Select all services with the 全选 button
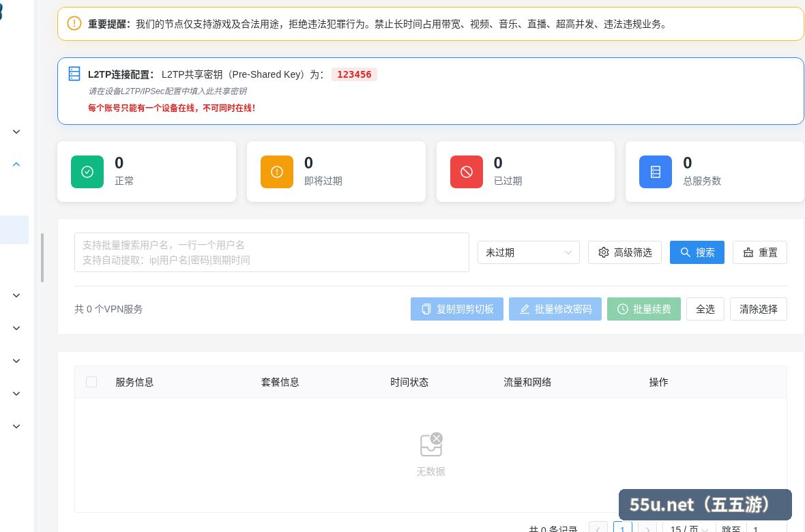 705,309
